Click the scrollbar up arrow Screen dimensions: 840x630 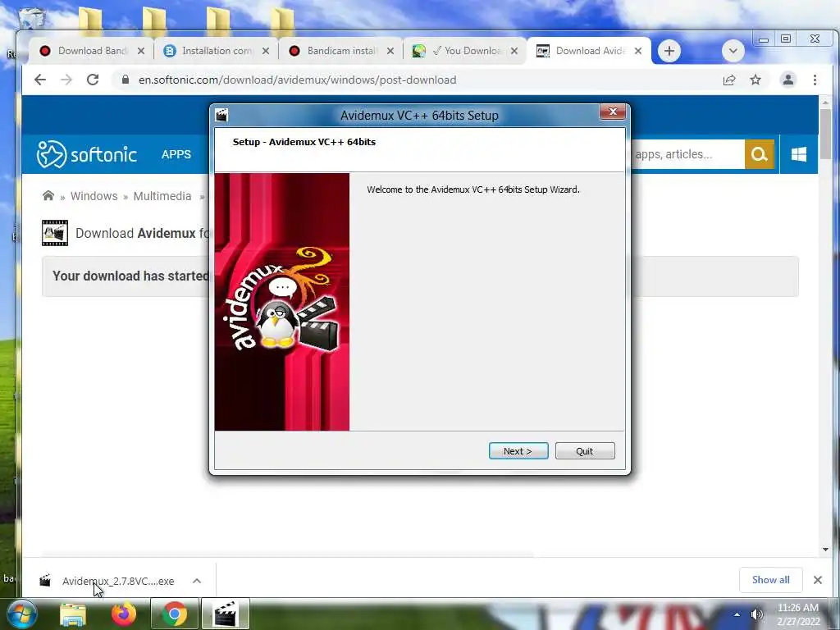(825, 103)
